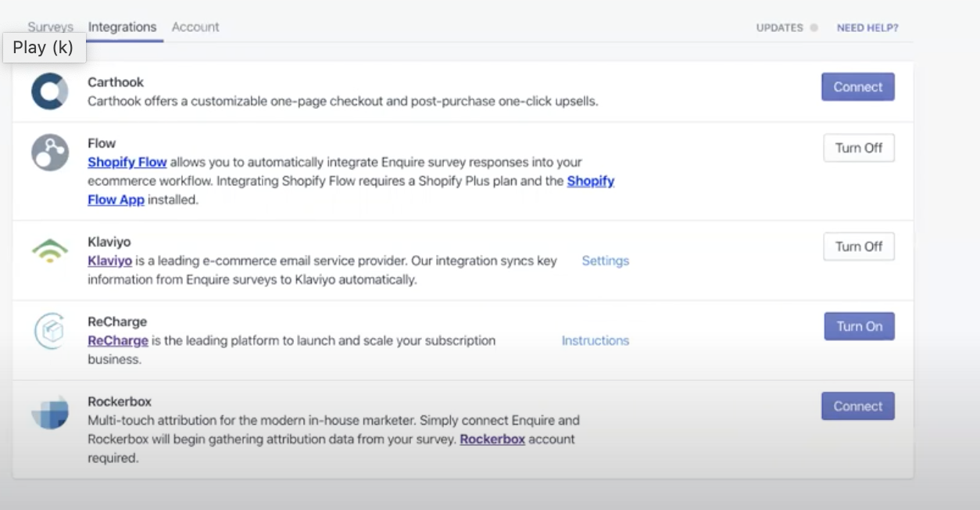Turn off the Flow integration
Image resolution: width=980 pixels, height=510 pixels.
tap(858, 148)
